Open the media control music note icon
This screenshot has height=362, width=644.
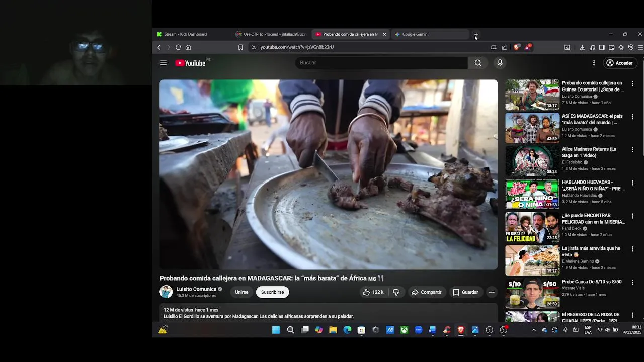[x=592, y=47]
